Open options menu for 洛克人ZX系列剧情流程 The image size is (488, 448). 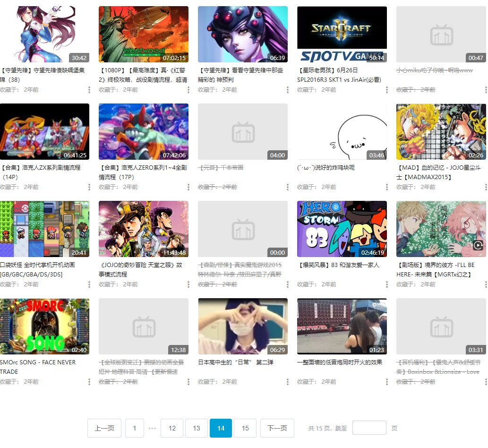click(89, 187)
